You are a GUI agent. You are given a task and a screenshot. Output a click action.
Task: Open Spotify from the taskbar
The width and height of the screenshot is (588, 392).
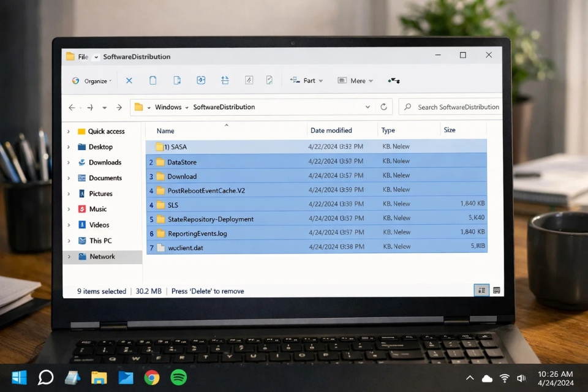pos(179,378)
